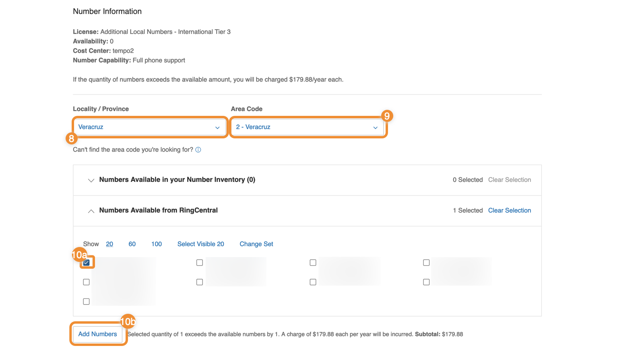
Task: Check the top checkbox in third column
Action: (x=313, y=263)
